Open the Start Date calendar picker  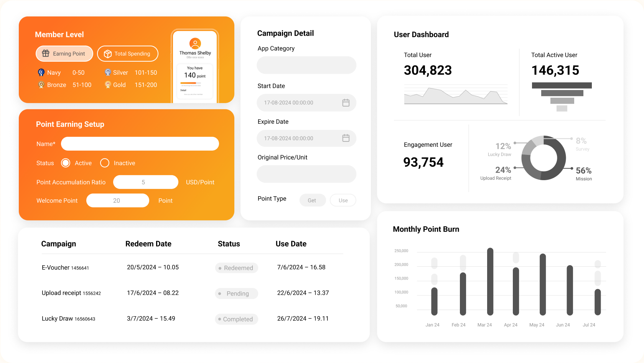coord(346,103)
